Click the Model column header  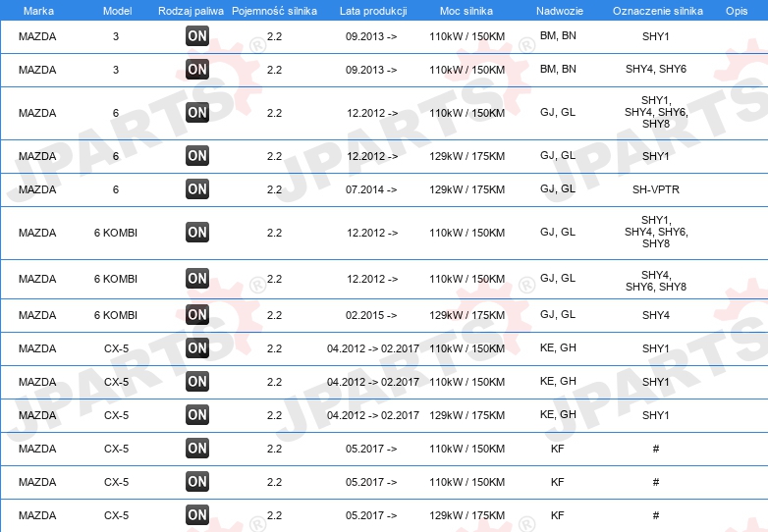(x=117, y=11)
